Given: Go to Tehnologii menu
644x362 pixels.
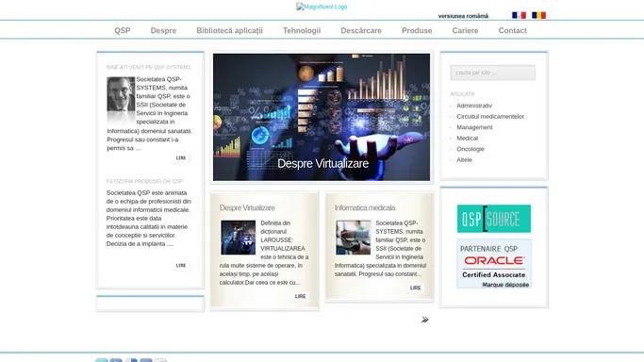Looking at the screenshot, I should [x=302, y=30].
